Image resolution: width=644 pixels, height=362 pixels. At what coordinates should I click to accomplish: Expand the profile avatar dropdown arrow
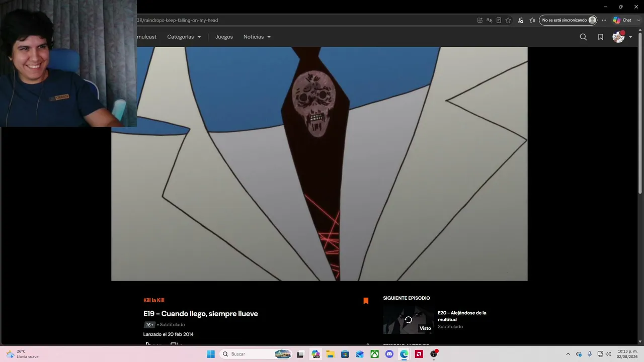[630, 37]
